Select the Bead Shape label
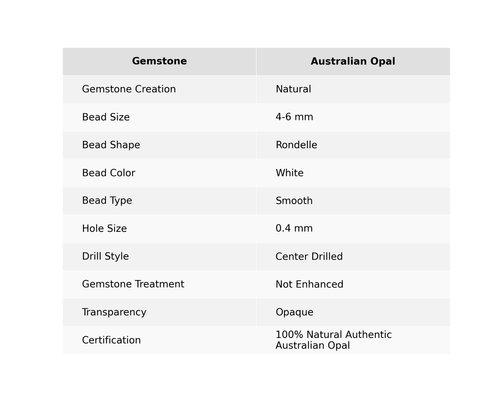 (111, 145)
